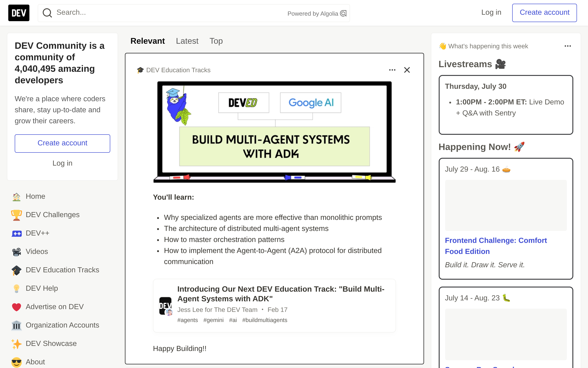The height and width of the screenshot is (368, 588).
Task: Click the About sunglasses emoji icon
Action: [x=17, y=362]
